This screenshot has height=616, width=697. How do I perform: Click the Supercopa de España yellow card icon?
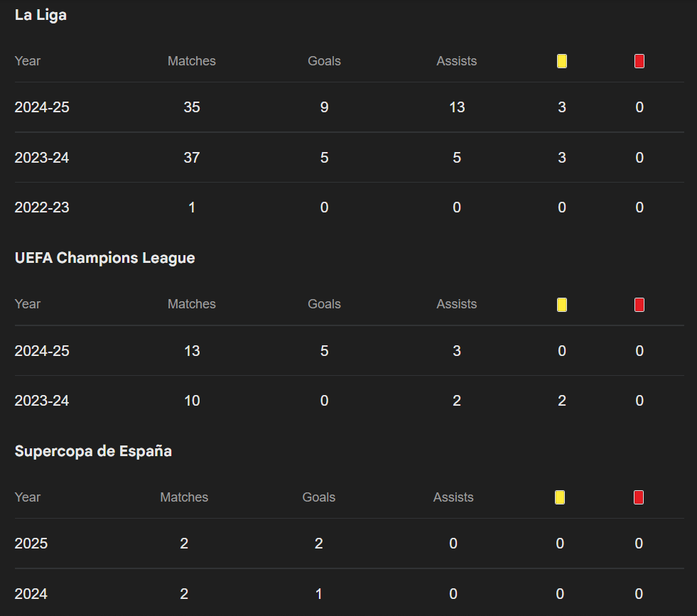(x=560, y=497)
